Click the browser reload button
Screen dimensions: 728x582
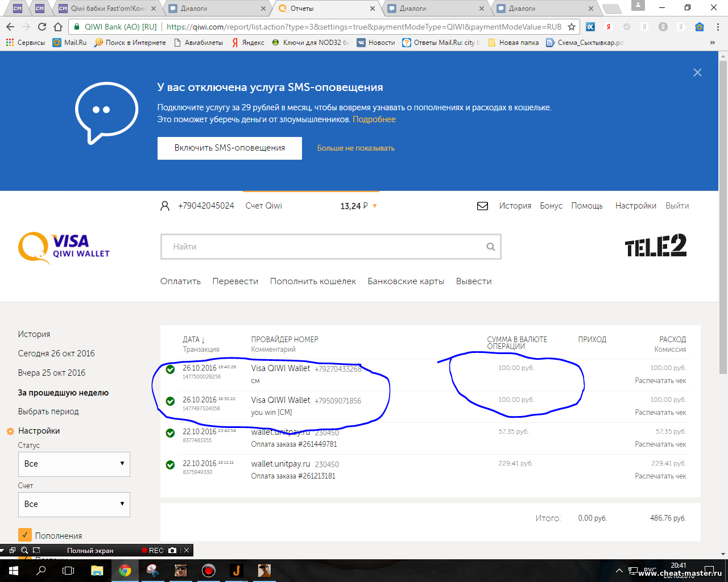point(42,27)
